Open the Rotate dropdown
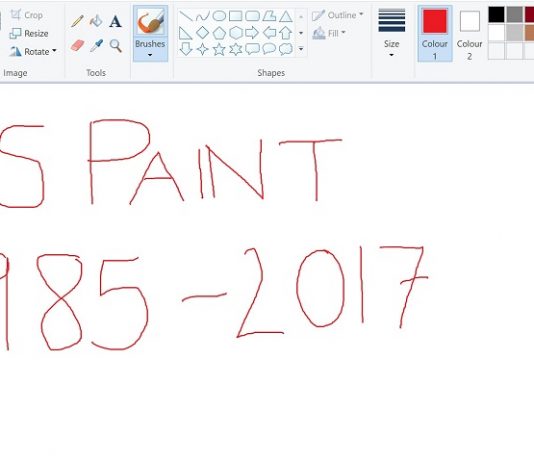The image size is (534, 462). (x=33, y=51)
